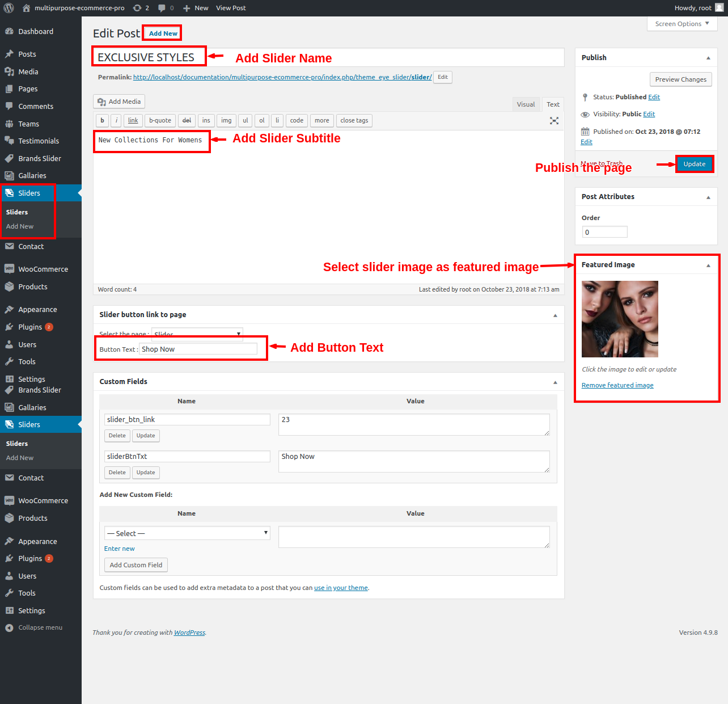Open the WordPress footer link

click(x=189, y=633)
